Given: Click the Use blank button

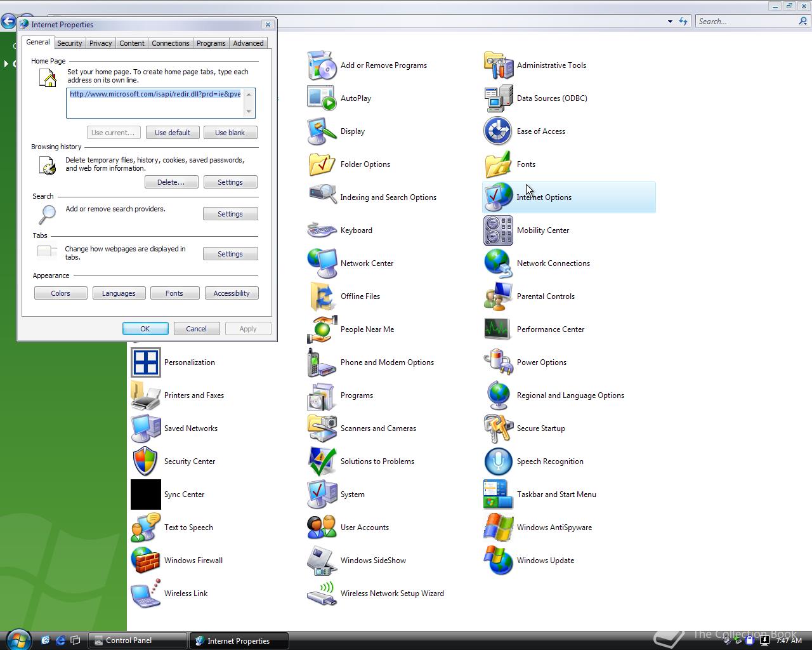Looking at the screenshot, I should click(x=230, y=133).
